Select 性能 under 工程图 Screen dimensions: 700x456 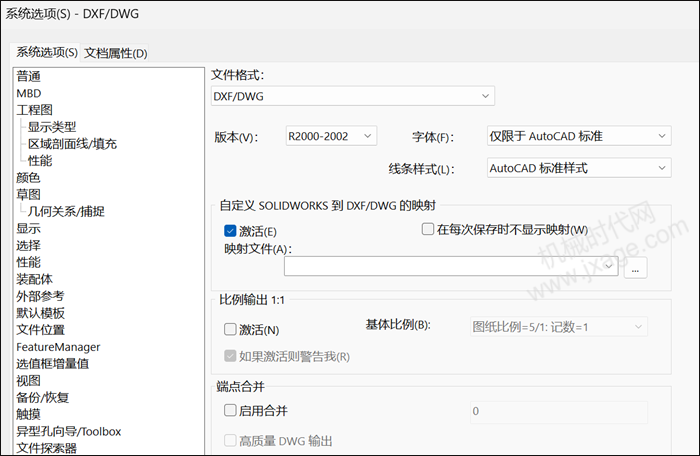click(40, 161)
